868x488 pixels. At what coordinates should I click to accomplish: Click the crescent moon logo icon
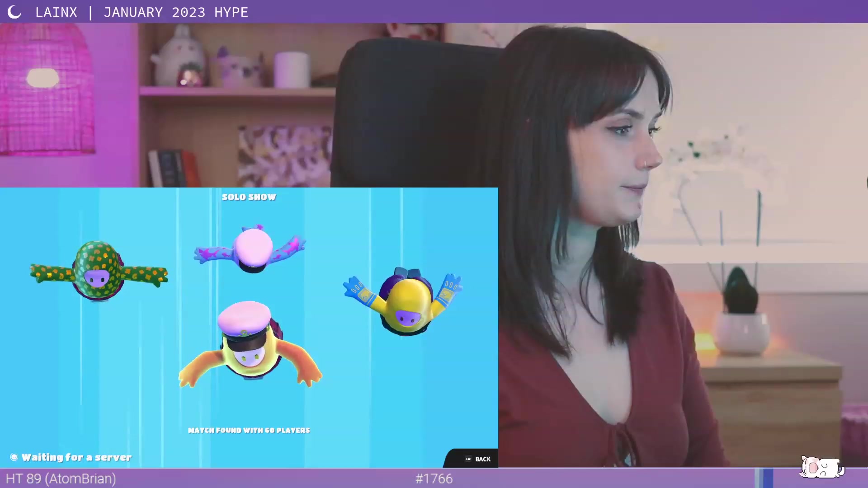pos(14,12)
